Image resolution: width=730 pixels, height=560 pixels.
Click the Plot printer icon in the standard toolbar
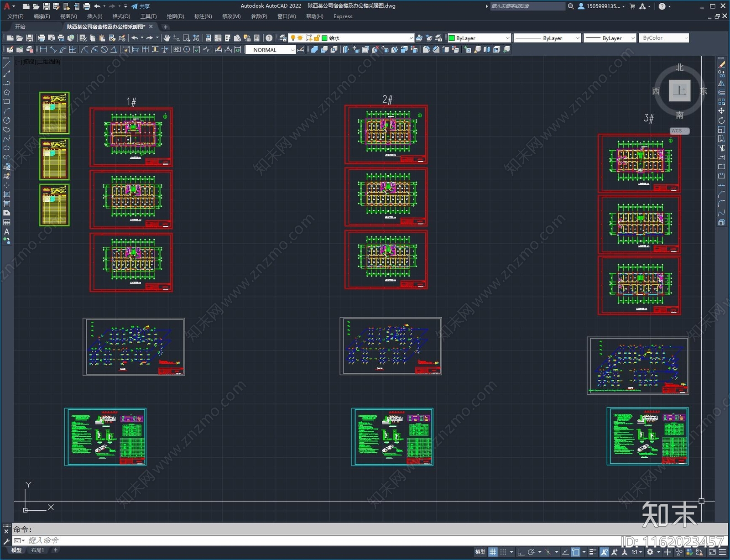point(42,38)
